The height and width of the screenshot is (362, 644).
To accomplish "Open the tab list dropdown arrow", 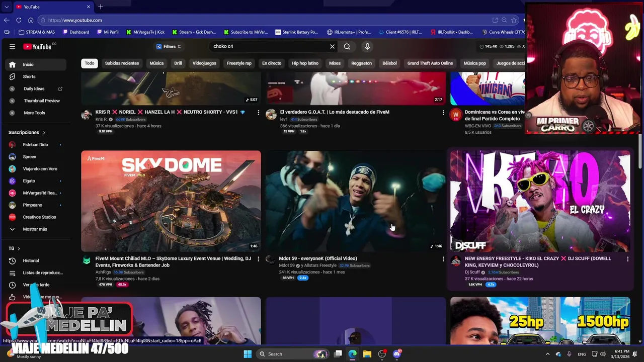I will click(x=6, y=7).
